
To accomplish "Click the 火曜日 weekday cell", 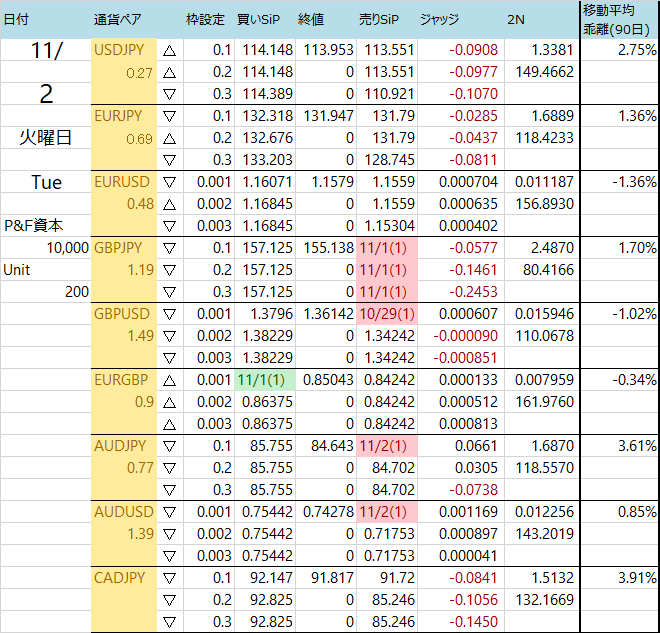I will [45, 138].
